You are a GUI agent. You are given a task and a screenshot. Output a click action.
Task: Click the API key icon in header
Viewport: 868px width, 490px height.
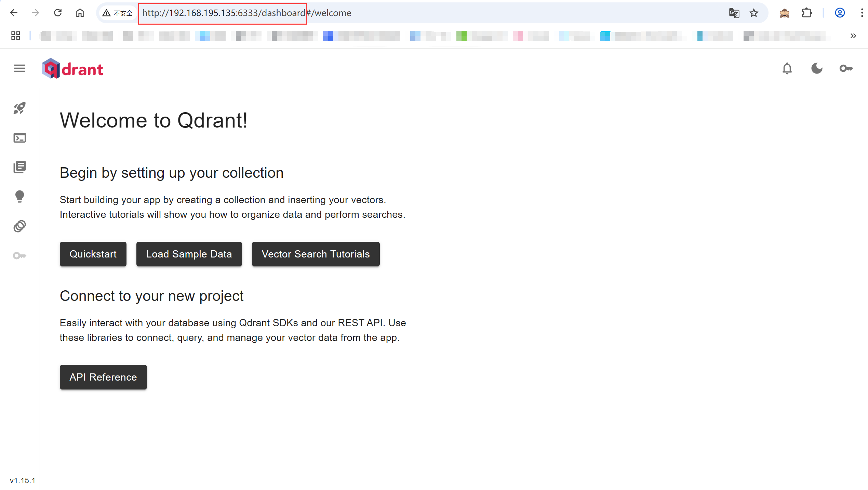pyautogui.click(x=846, y=68)
